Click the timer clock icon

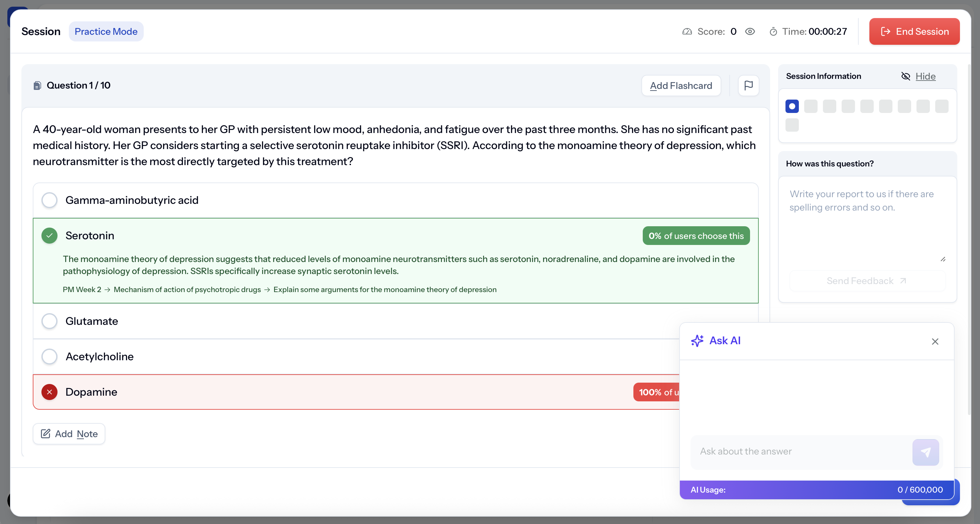[x=773, y=31]
